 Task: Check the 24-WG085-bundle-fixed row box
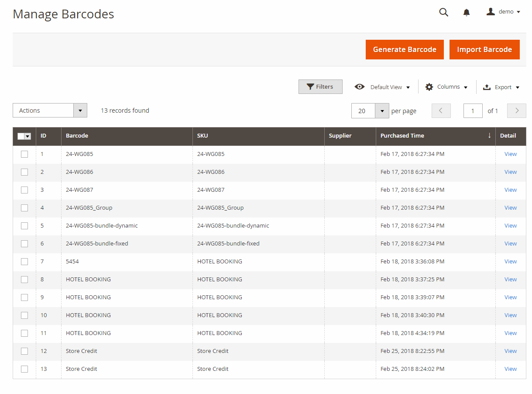click(x=24, y=243)
